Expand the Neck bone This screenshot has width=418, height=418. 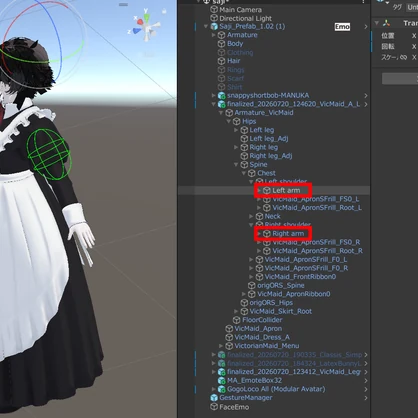251,217
